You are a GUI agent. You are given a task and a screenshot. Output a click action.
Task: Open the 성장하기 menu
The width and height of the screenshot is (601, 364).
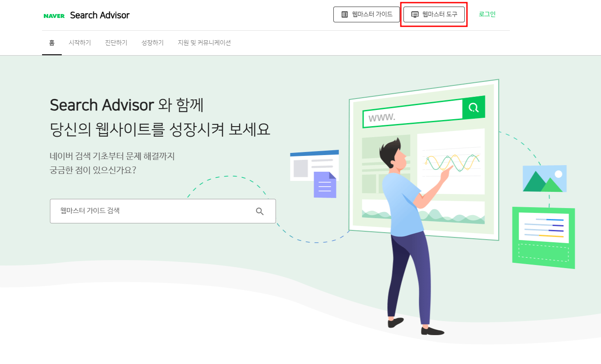click(152, 43)
